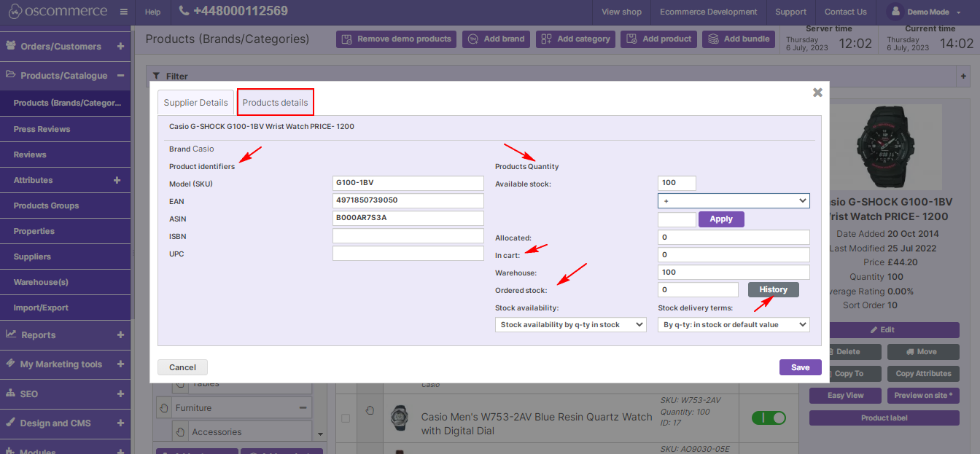Expand the SEO menu section

pyautogui.click(x=120, y=394)
